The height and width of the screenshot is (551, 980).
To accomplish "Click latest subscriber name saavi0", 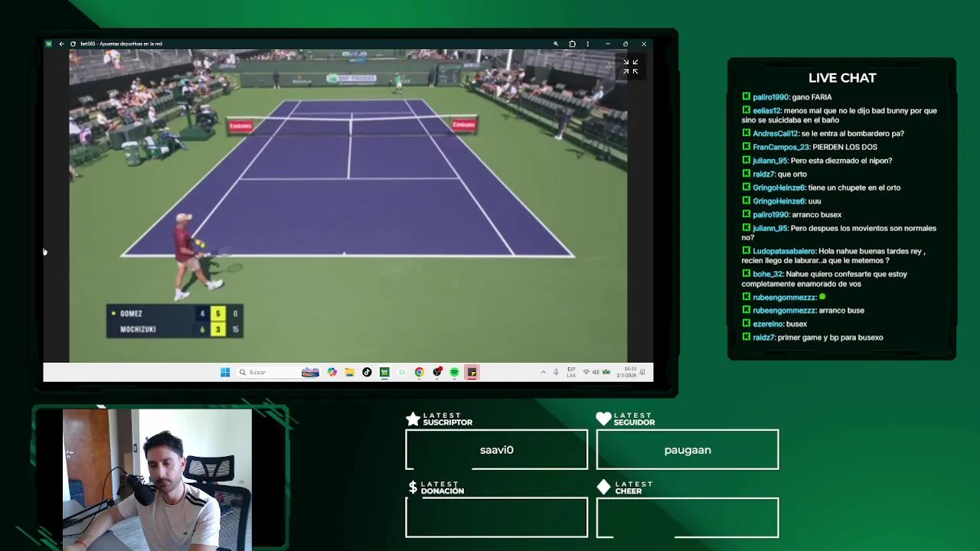I will (x=496, y=450).
